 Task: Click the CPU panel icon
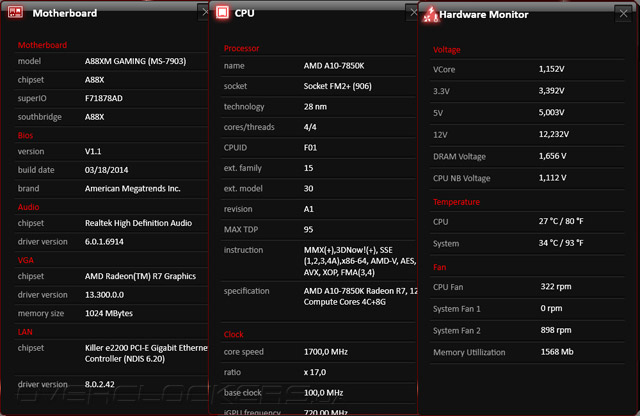pos(222,12)
